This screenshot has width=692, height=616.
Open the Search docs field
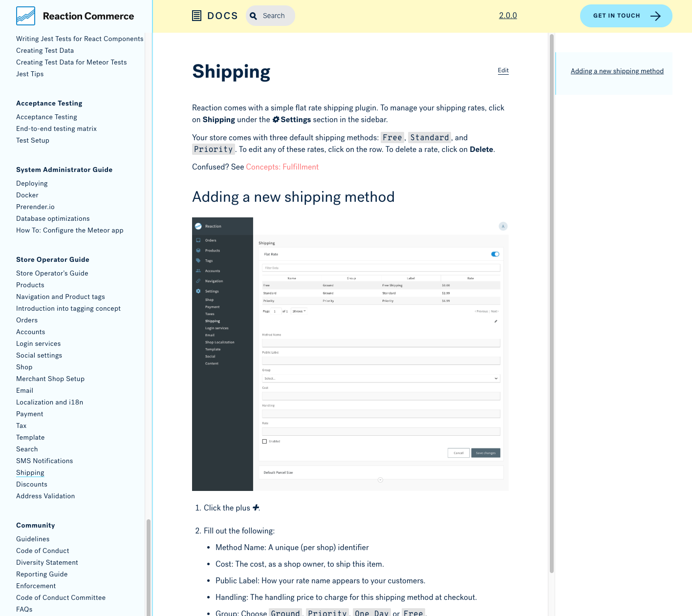point(270,16)
